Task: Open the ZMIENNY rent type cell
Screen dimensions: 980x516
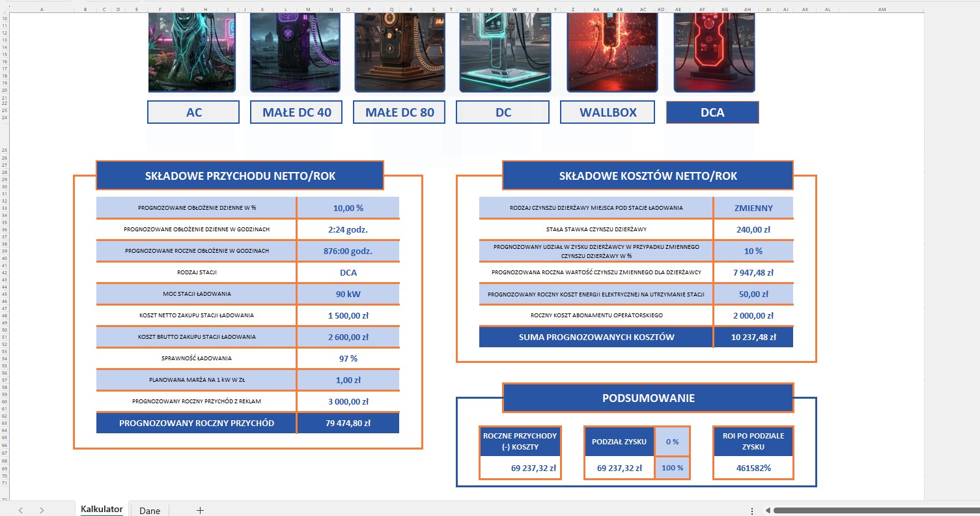Action: [753, 208]
